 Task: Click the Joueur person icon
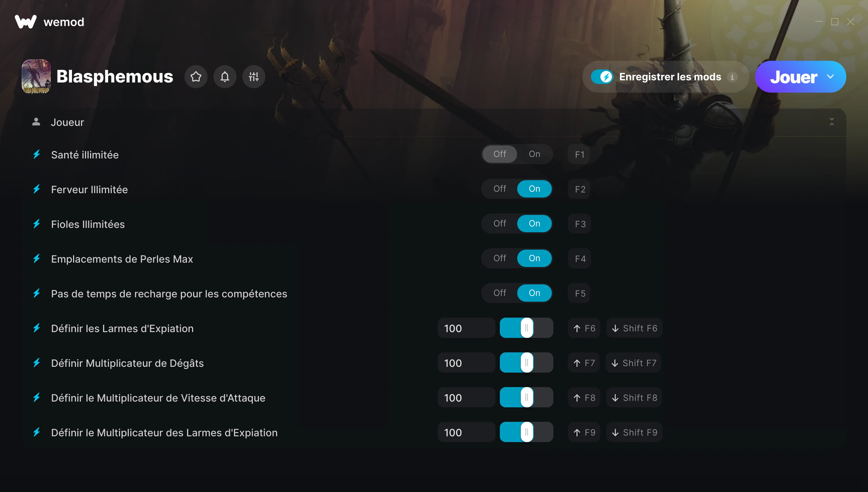pyautogui.click(x=36, y=122)
